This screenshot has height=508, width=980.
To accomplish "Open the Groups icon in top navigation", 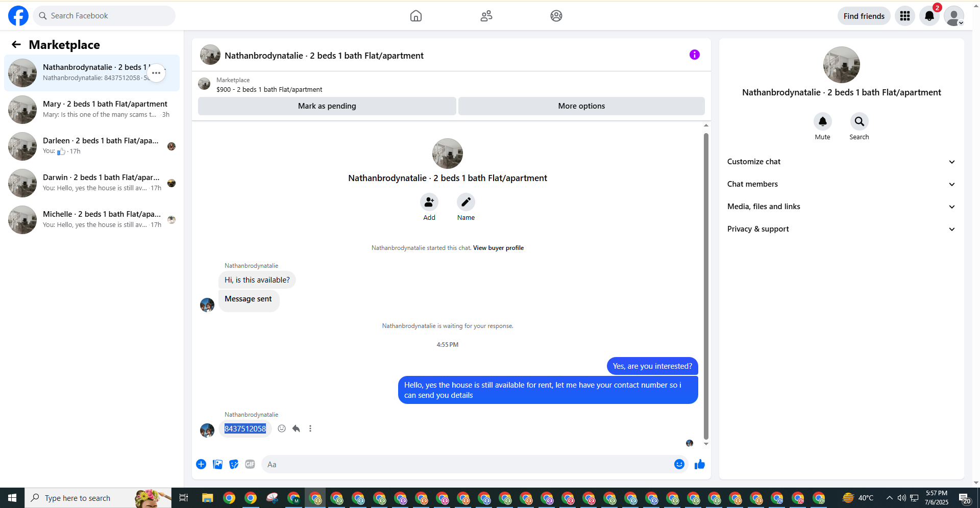I will tap(556, 16).
